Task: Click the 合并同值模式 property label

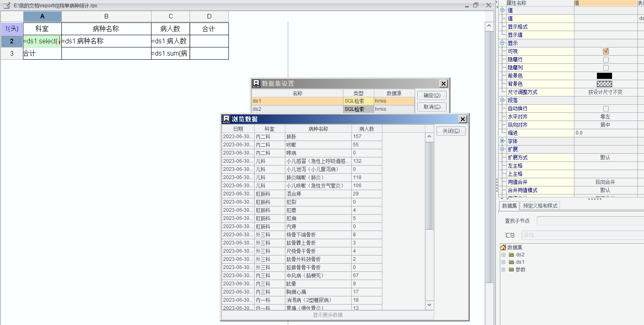Action: pos(523,190)
